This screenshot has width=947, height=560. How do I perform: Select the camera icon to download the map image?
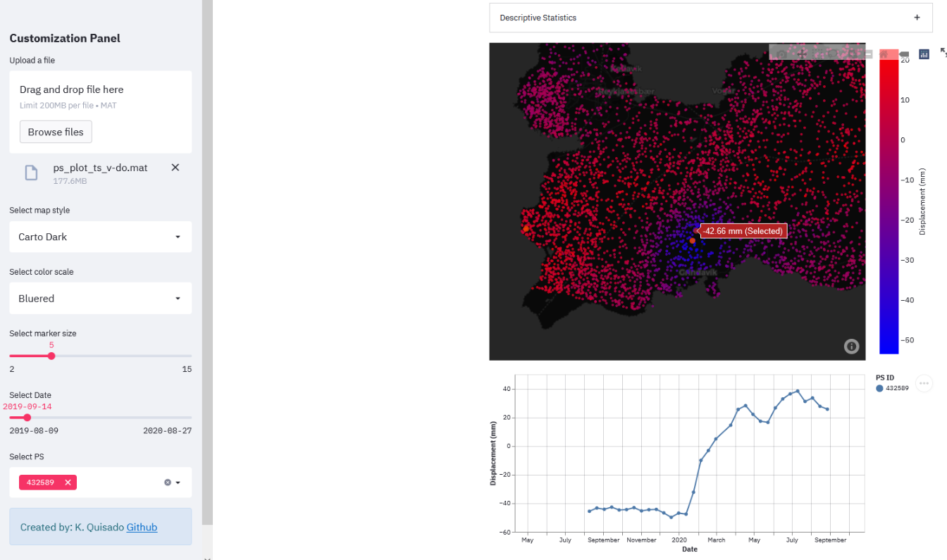pyautogui.click(x=781, y=54)
